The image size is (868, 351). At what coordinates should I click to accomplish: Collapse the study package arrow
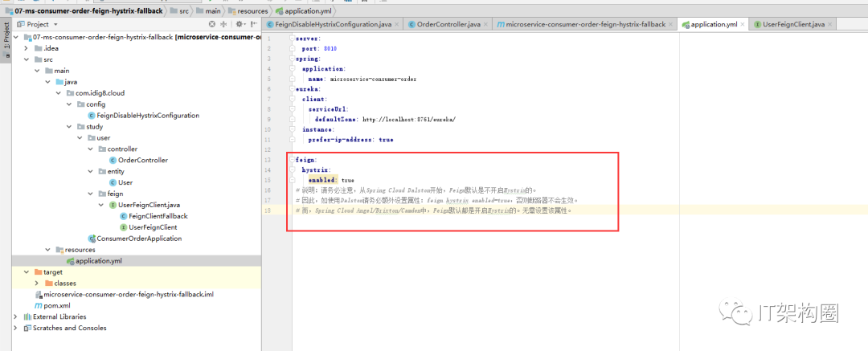69,127
